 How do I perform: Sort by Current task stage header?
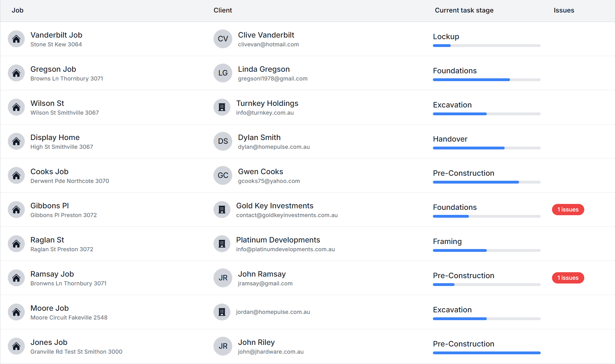(x=464, y=10)
